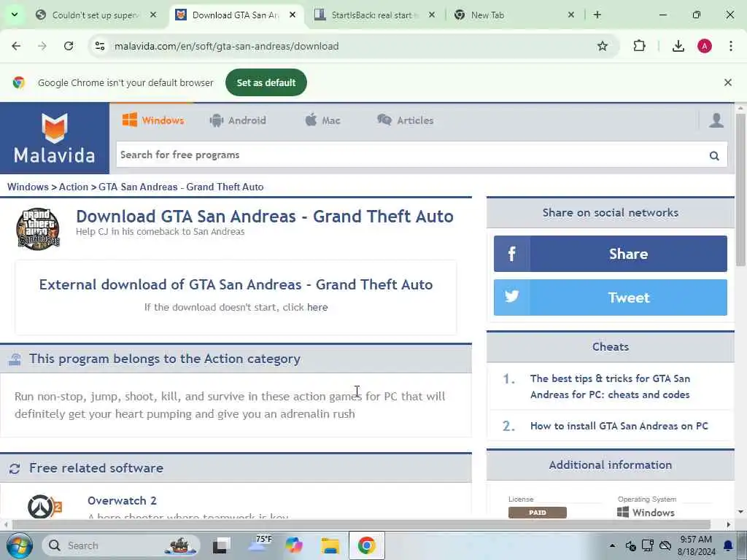This screenshot has width=747, height=560.
Task: Click Set as default button
Action: [266, 82]
